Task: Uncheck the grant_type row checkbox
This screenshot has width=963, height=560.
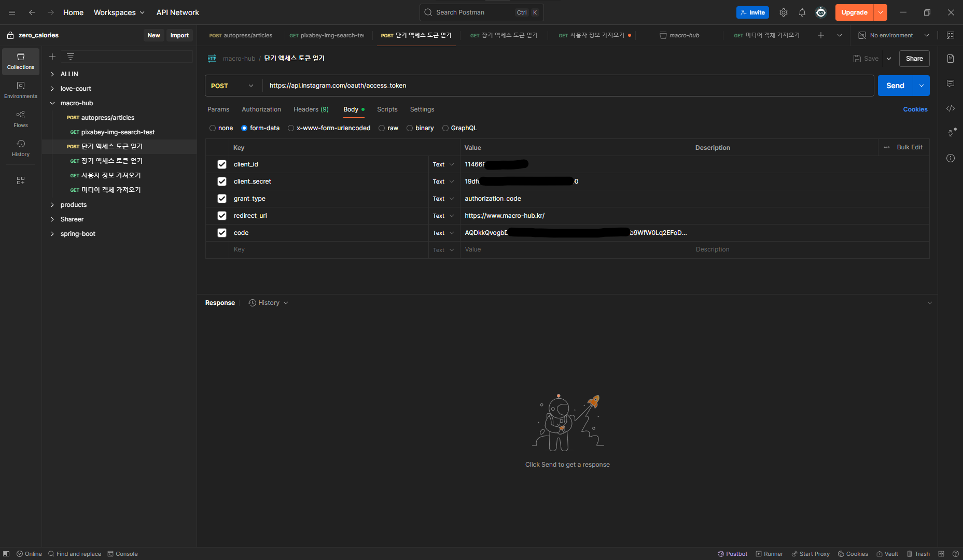Action: [x=222, y=199]
